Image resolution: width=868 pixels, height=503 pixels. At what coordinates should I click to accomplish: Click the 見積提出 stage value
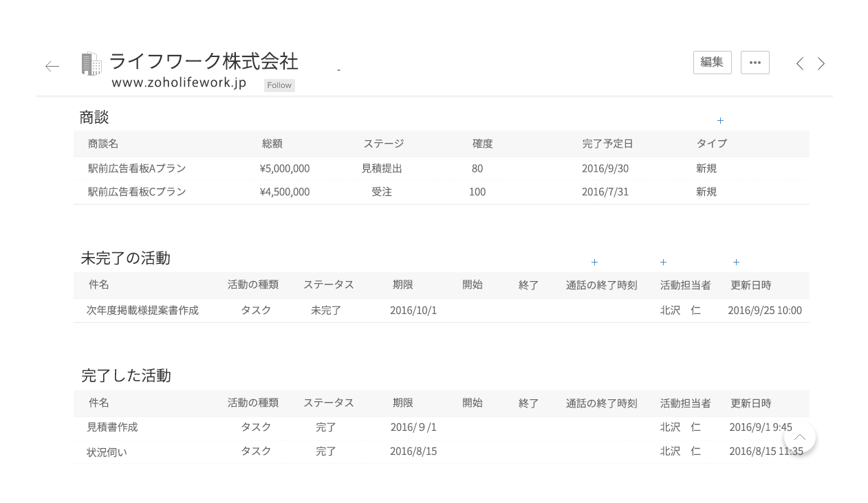382,168
